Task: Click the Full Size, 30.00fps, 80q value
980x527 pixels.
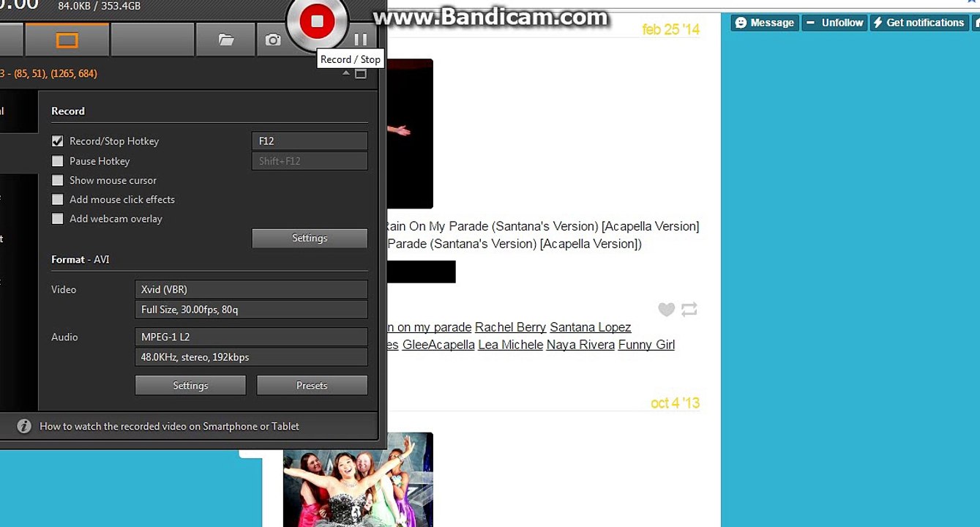Action: pyautogui.click(x=251, y=310)
